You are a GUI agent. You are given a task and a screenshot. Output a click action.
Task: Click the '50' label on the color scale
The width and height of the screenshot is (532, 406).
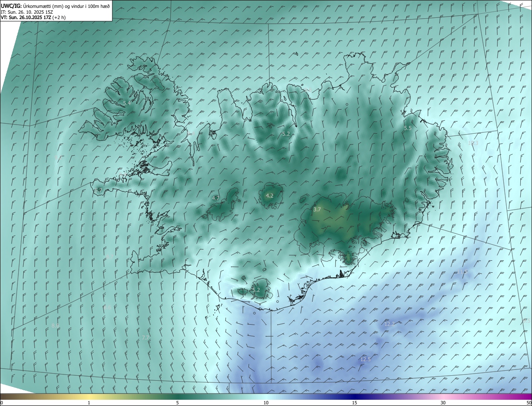pyautogui.click(x=529, y=403)
